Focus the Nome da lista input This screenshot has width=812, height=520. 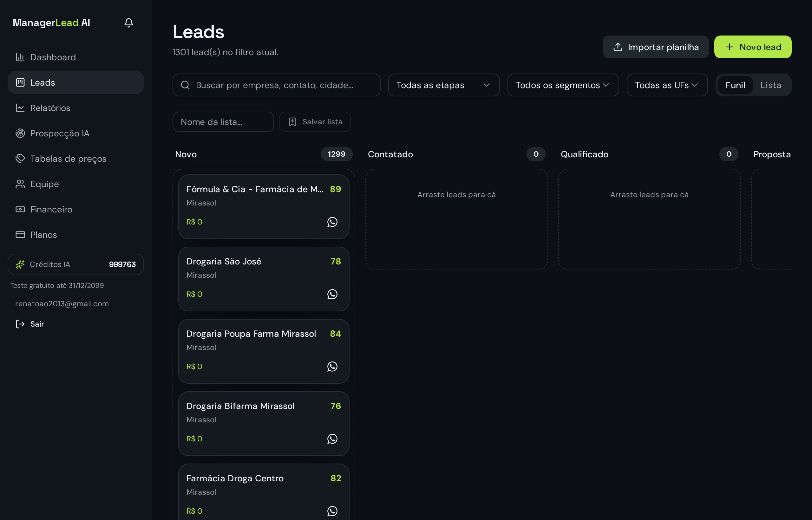pos(223,121)
